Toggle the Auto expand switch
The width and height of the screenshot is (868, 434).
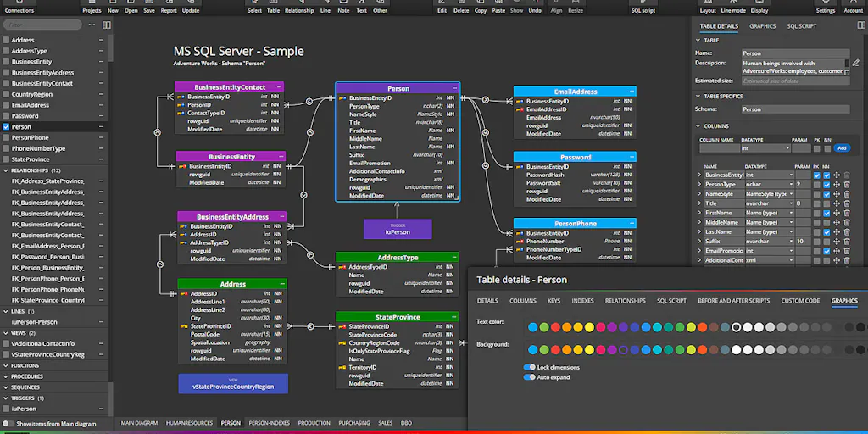coord(529,377)
